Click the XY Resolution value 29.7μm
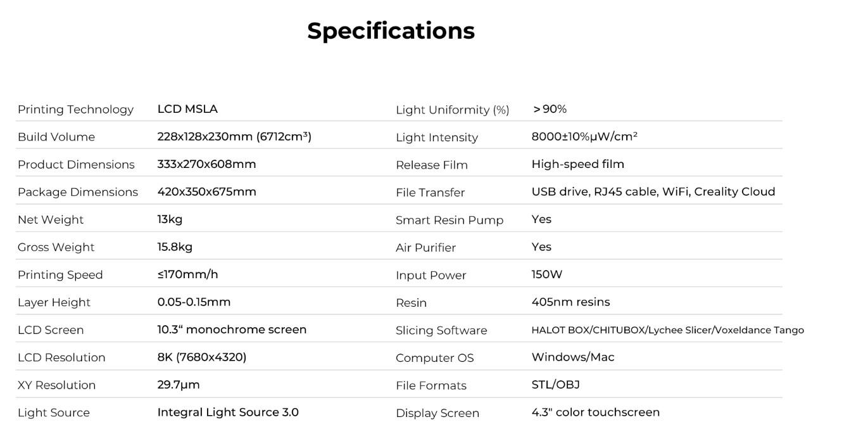The width and height of the screenshot is (868, 443). [179, 385]
